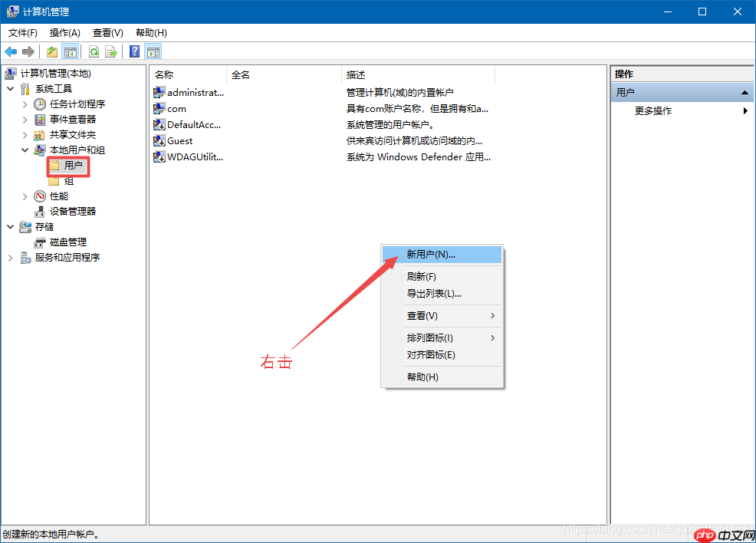Click the forward navigation arrow icon
This screenshot has height=543, width=756.
coord(28,51)
